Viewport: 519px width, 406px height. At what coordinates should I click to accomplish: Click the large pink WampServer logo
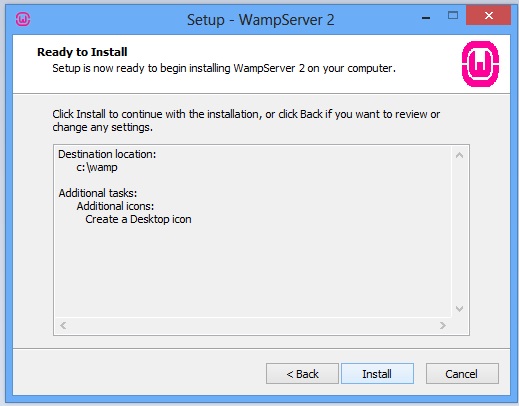(x=480, y=64)
